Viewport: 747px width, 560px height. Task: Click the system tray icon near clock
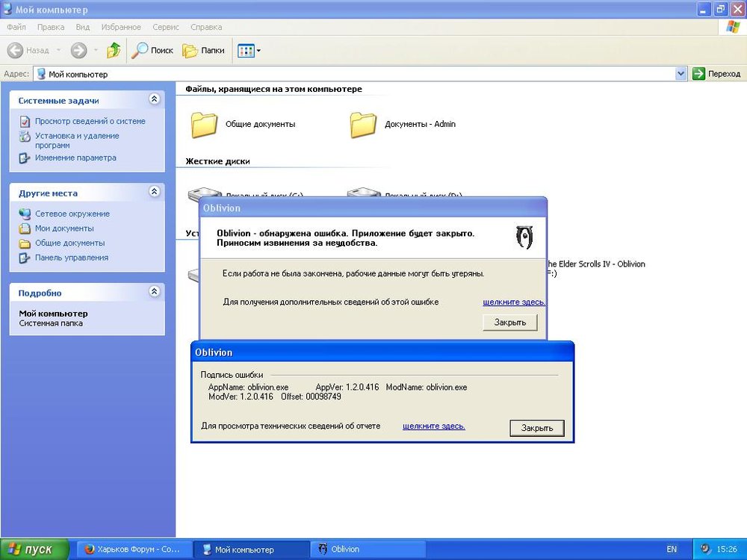(x=706, y=549)
